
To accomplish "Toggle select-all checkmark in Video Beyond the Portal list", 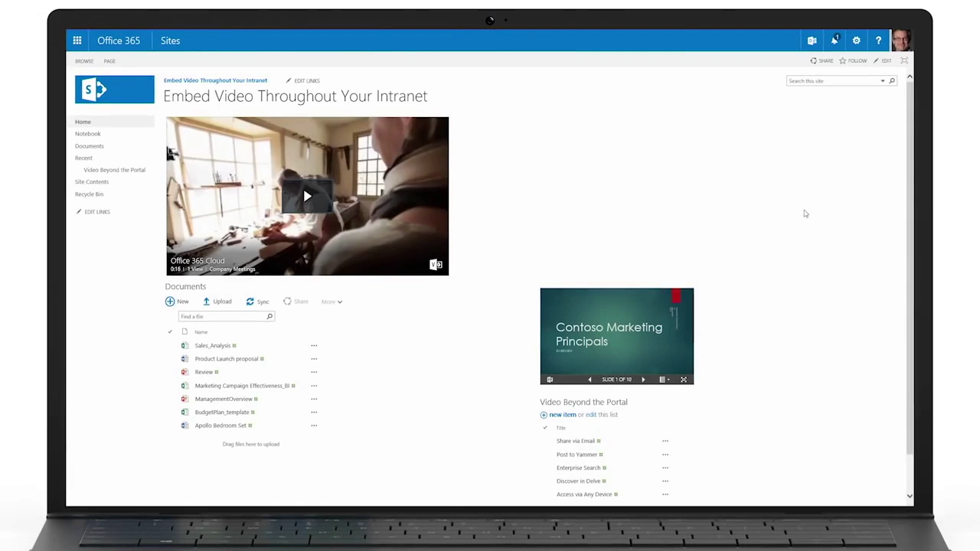I will point(545,428).
